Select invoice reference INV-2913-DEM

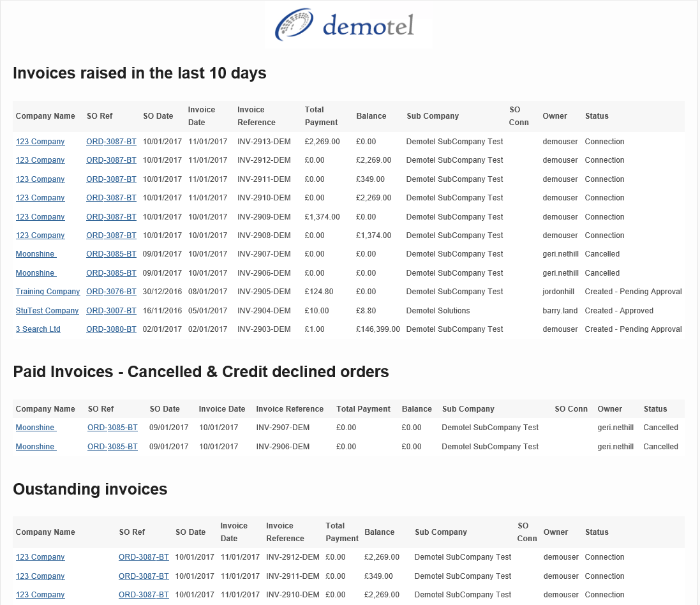pyautogui.click(x=264, y=142)
